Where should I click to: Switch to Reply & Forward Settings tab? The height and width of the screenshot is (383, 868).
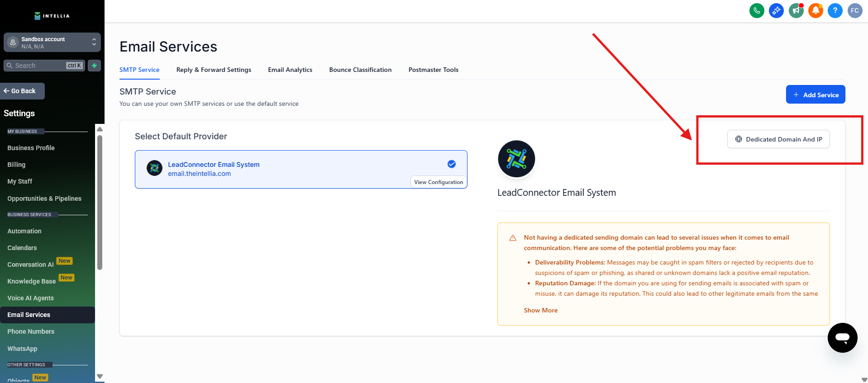(214, 70)
